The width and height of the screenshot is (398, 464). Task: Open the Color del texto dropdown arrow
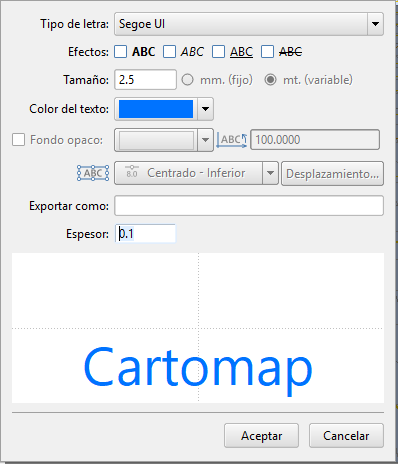click(205, 109)
